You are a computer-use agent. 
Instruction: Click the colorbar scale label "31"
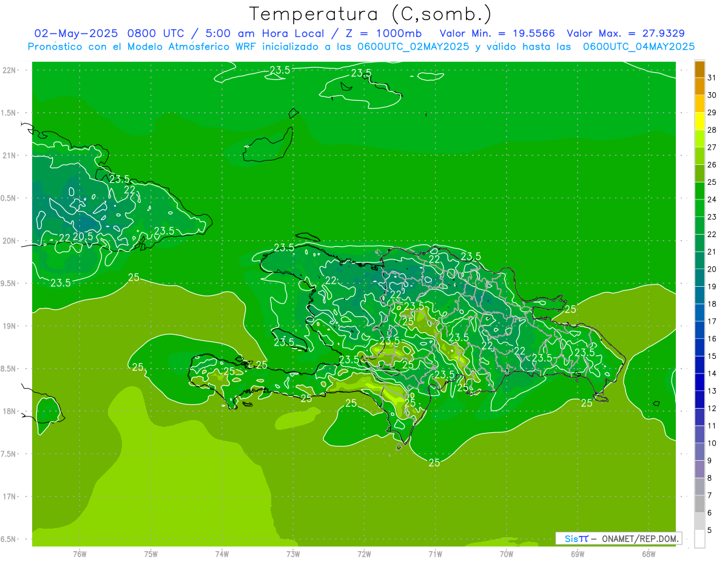pyautogui.click(x=712, y=78)
